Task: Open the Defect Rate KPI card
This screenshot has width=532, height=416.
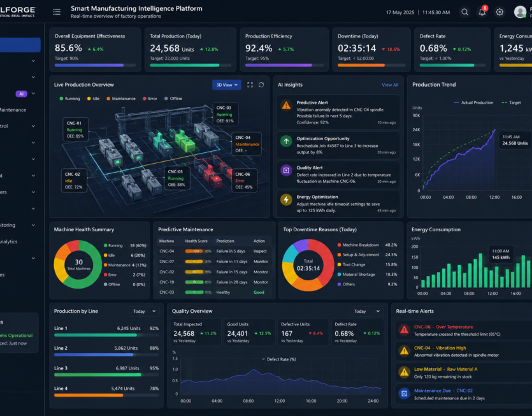Action: pyautogui.click(x=452, y=50)
